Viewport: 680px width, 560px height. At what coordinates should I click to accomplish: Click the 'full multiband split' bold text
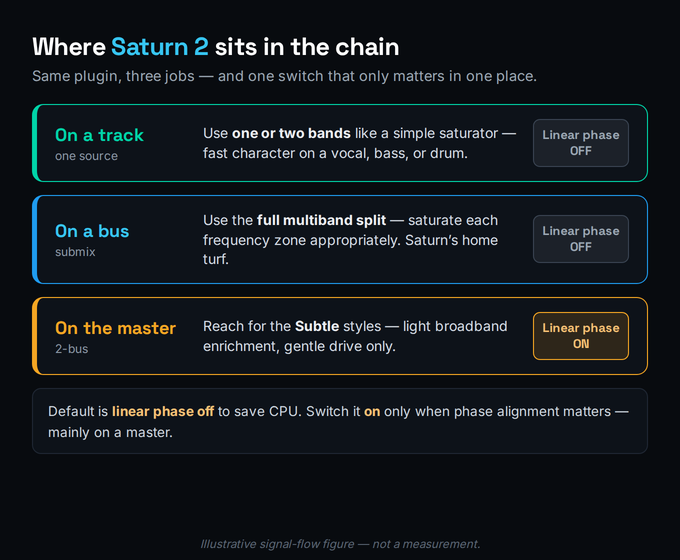[x=321, y=220]
